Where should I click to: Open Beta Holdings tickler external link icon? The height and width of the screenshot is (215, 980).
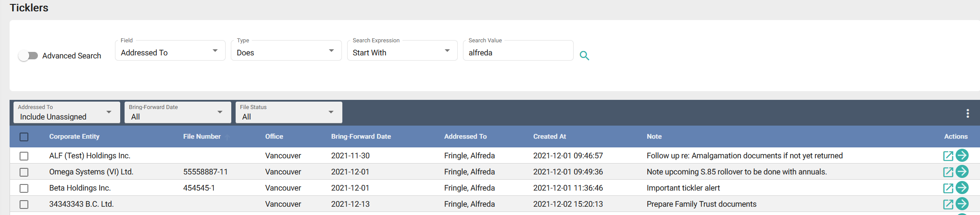(x=948, y=188)
